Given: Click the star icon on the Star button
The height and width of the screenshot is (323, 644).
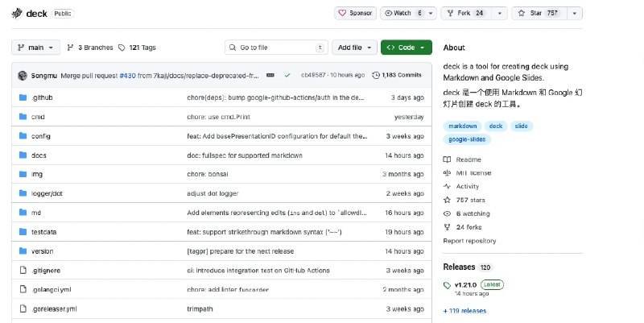Looking at the screenshot, I should coord(521,13).
